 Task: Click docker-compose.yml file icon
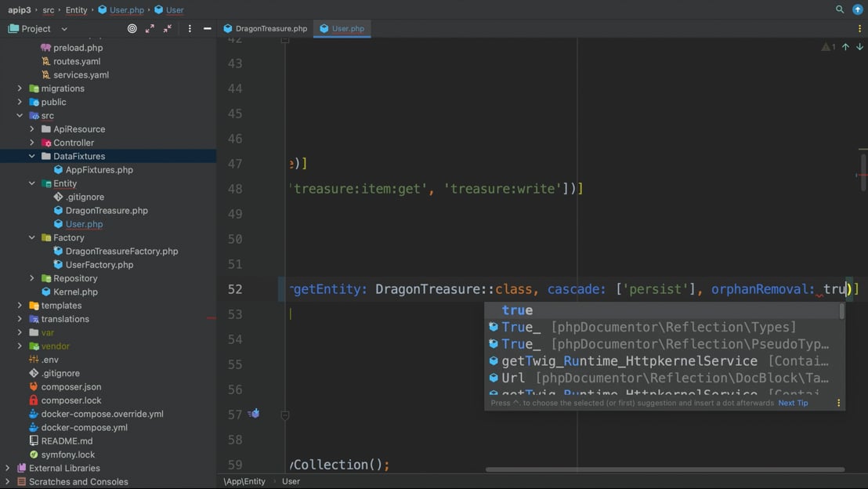[33, 428]
